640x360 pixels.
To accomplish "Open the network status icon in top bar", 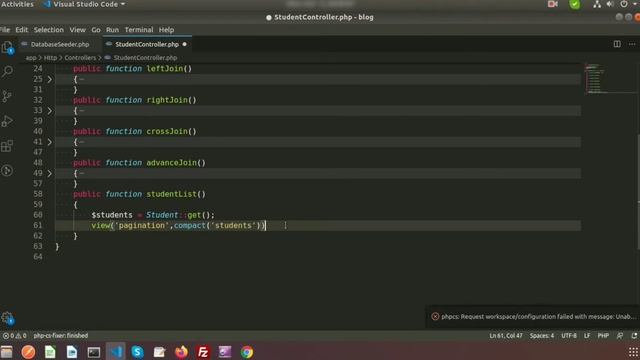I will (x=597, y=4).
